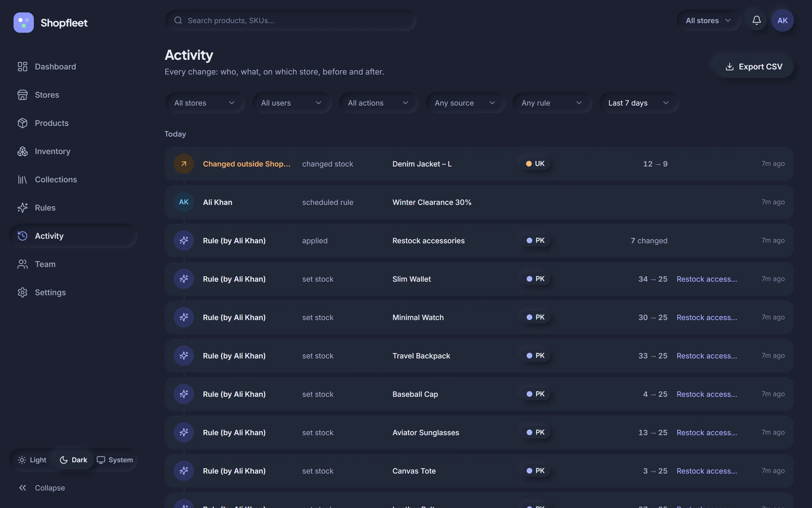812x508 pixels.
Task: Open Restock access link on Canvas Tote row
Action: [x=707, y=471]
